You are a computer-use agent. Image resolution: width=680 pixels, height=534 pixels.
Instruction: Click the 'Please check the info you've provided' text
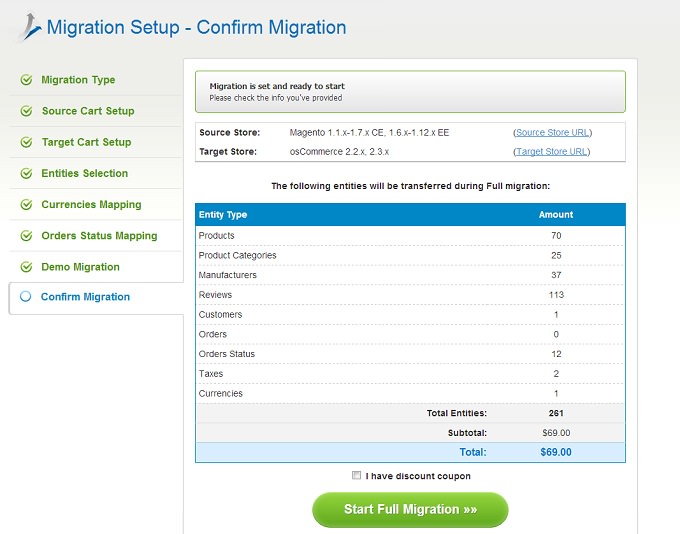pyautogui.click(x=276, y=98)
